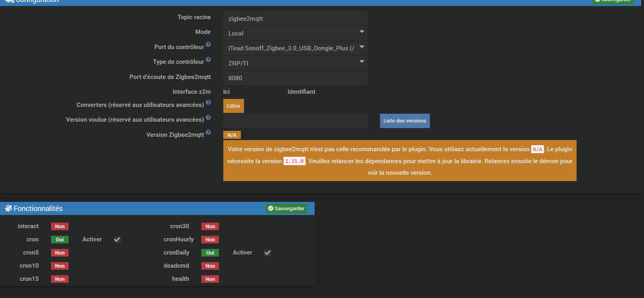
Task: Open the Mode dropdown set to Local
Action: pos(295,33)
